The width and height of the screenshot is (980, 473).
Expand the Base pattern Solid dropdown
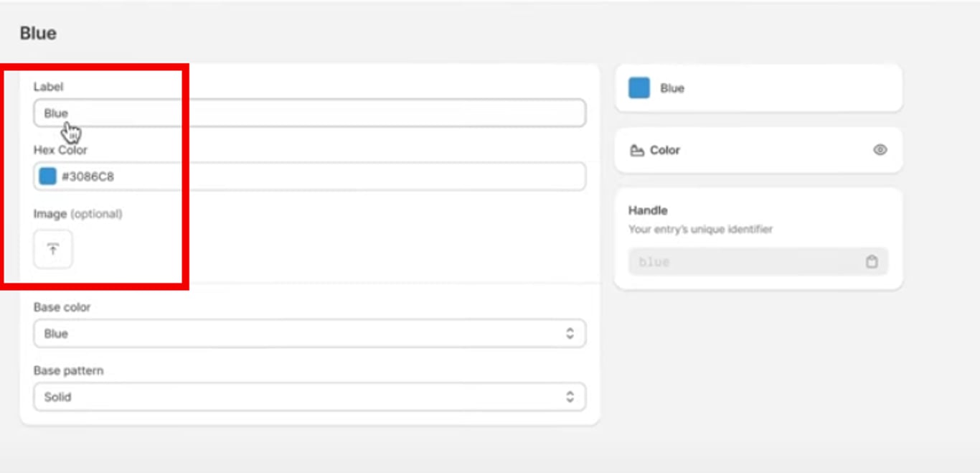click(x=309, y=397)
